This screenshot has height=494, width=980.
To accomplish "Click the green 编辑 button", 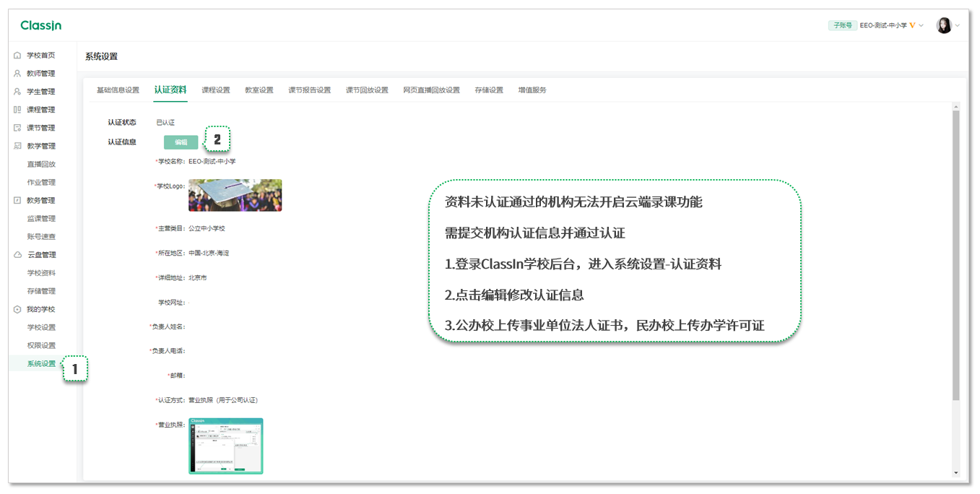I will coord(181,142).
